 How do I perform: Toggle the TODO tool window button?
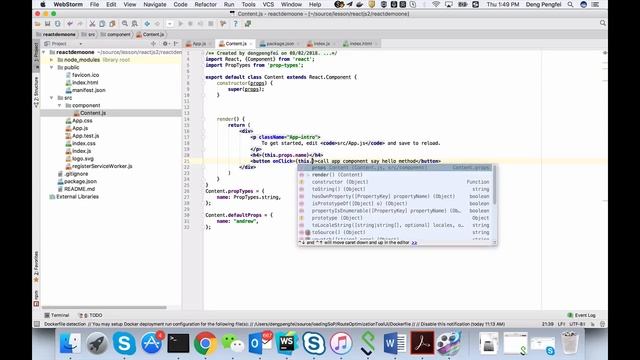click(x=91, y=316)
